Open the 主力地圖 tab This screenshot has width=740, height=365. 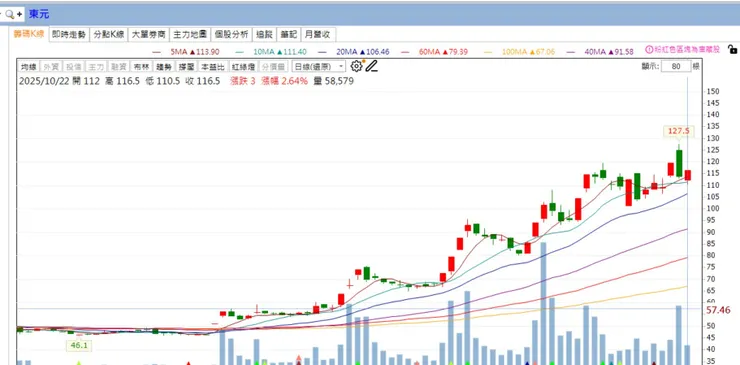pyautogui.click(x=190, y=34)
